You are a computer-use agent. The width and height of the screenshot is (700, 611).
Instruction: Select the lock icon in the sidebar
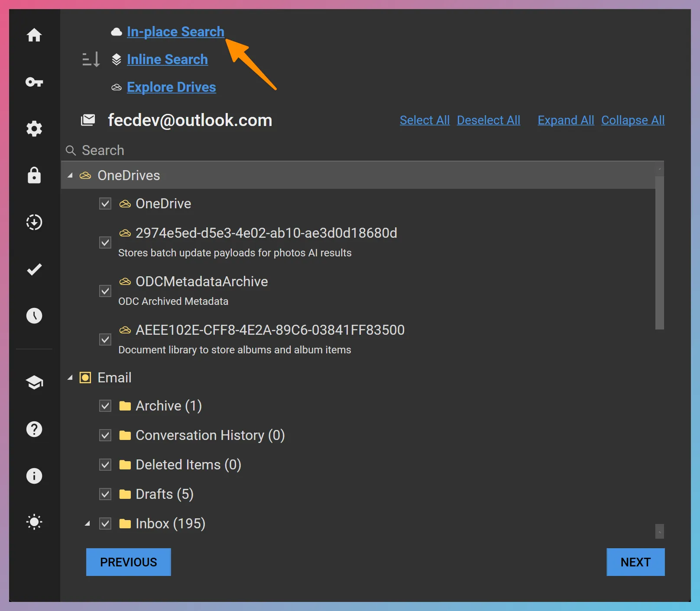(x=34, y=175)
